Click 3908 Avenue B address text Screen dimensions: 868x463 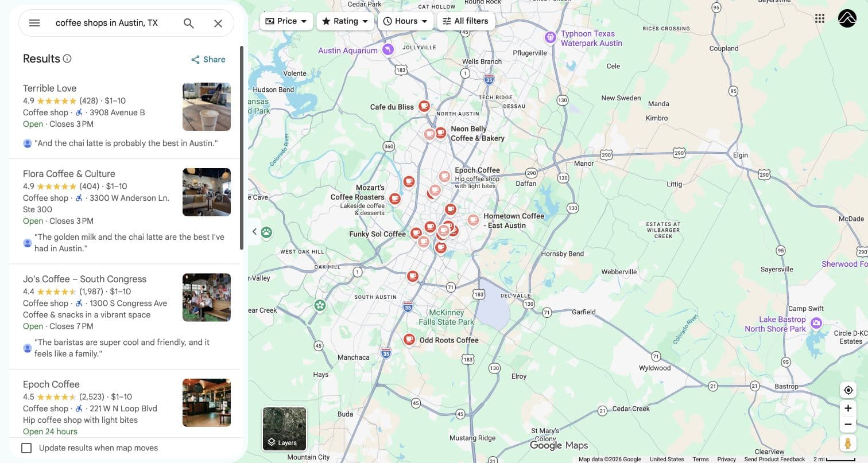tap(117, 112)
